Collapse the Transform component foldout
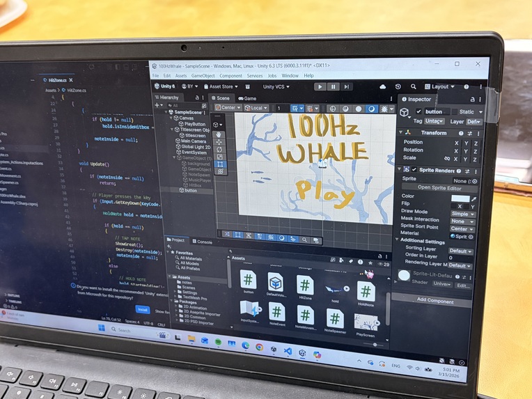The width and height of the screenshot is (532, 399). 400,132
